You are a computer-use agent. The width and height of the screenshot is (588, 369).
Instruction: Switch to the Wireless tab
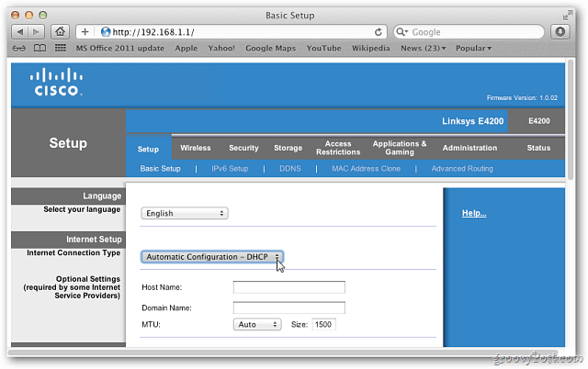click(x=196, y=148)
